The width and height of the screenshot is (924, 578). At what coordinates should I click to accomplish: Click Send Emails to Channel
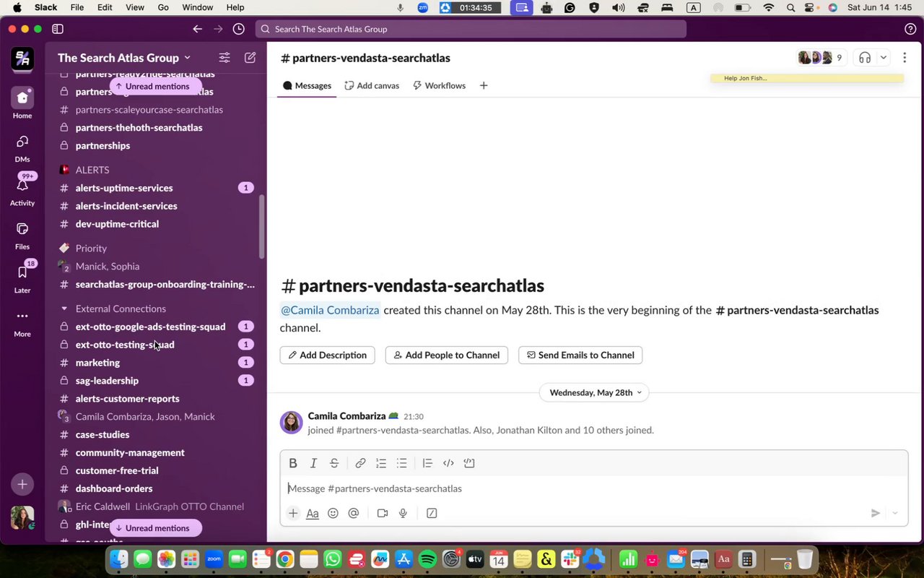tap(580, 355)
